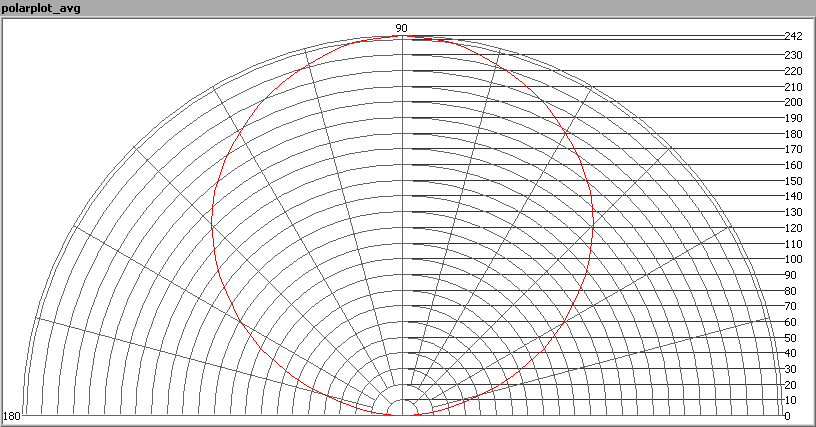816x427 pixels.
Task: Click the 150 radial scale value
Action: tap(792, 181)
